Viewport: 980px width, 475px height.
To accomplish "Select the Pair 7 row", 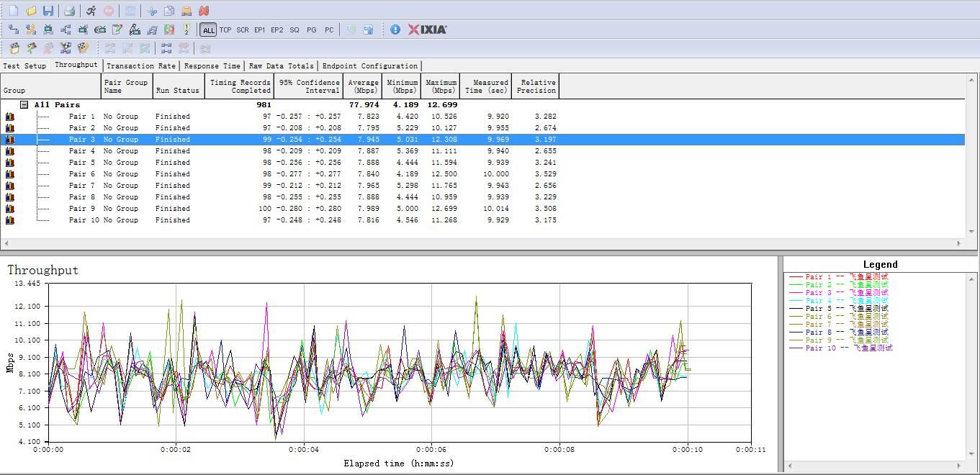I will [482, 186].
